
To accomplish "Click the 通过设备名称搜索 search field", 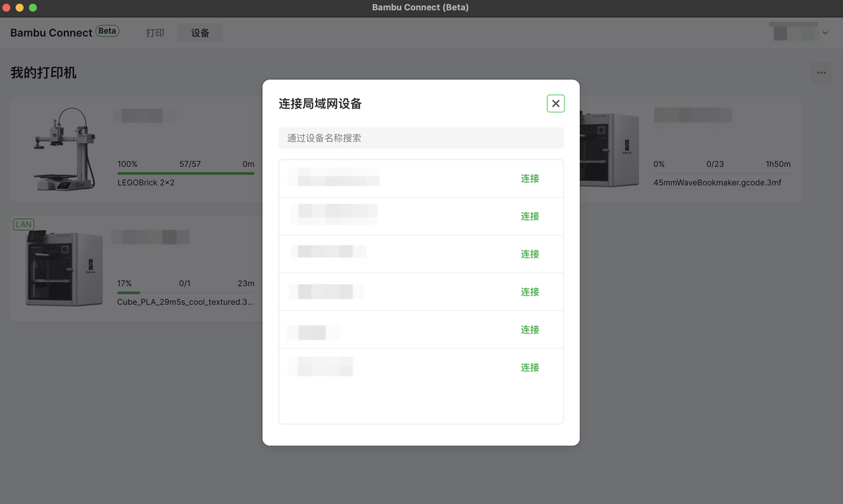I will click(x=421, y=138).
